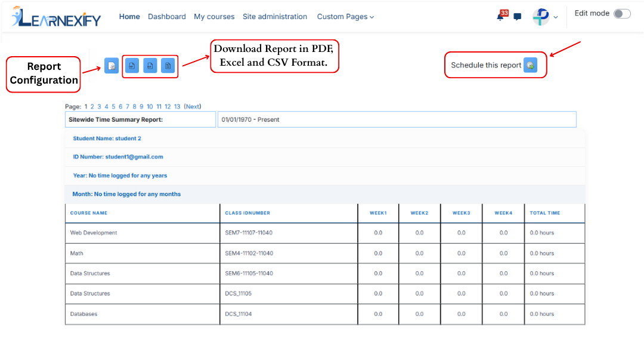Open the Dashboard menu item
The width and height of the screenshot is (644, 338).
click(x=167, y=17)
